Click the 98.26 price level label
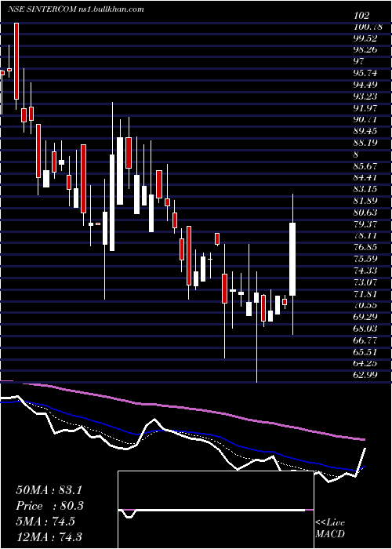The image size is (392, 549). tap(365, 49)
